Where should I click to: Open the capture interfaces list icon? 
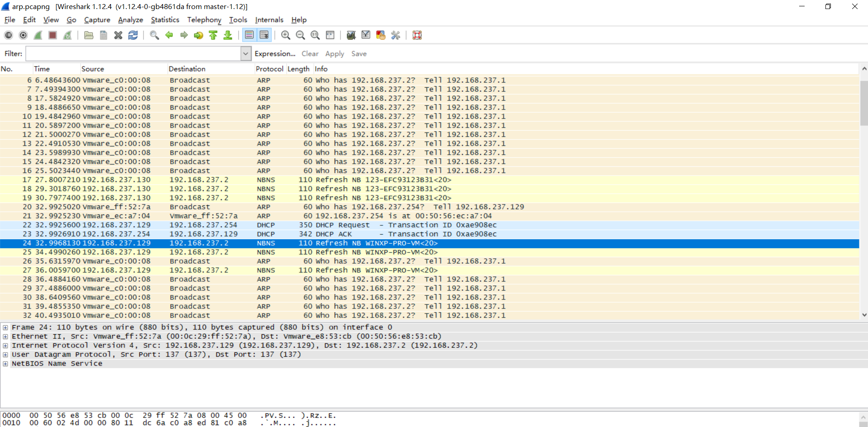click(9, 35)
